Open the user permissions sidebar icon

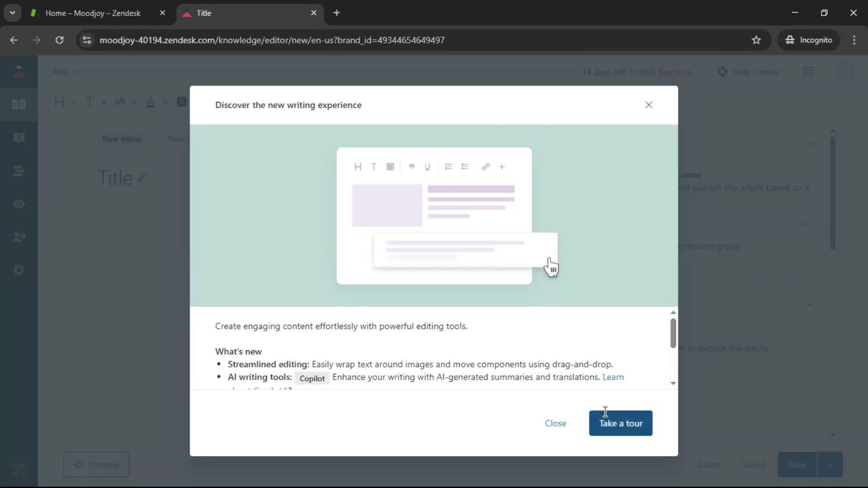(x=19, y=237)
